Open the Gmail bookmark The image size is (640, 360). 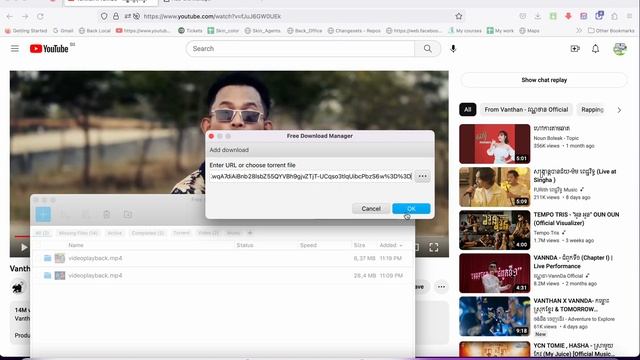[63, 31]
